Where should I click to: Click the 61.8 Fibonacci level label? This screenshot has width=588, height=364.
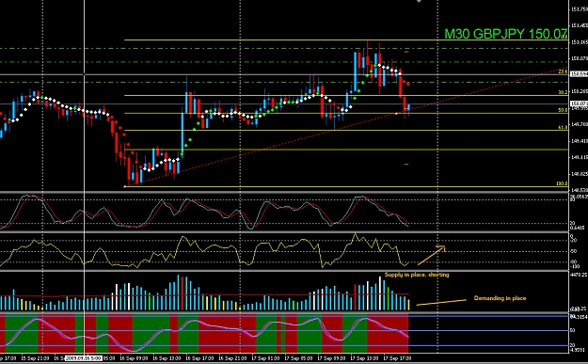click(563, 128)
